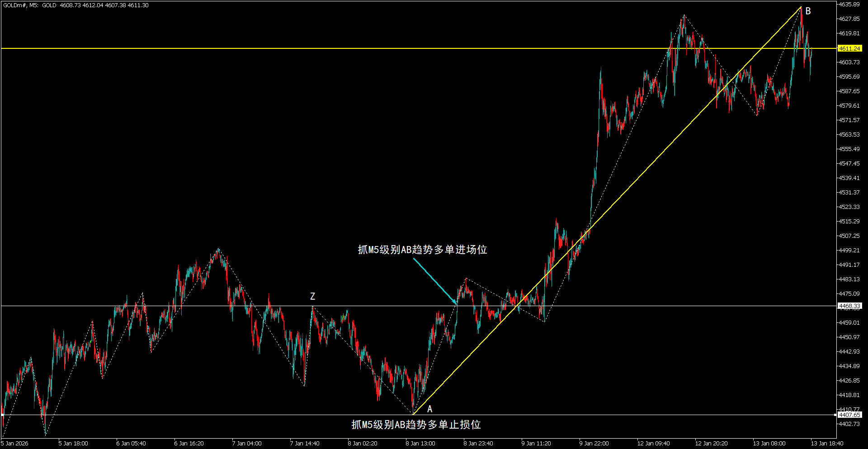Select the Z label on the chart
The height and width of the screenshot is (449, 868).
[x=312, y=296]
